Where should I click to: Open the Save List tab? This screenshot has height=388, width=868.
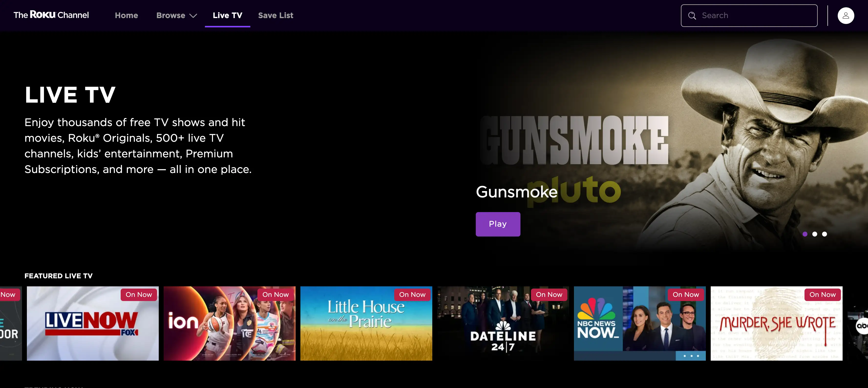276,15
